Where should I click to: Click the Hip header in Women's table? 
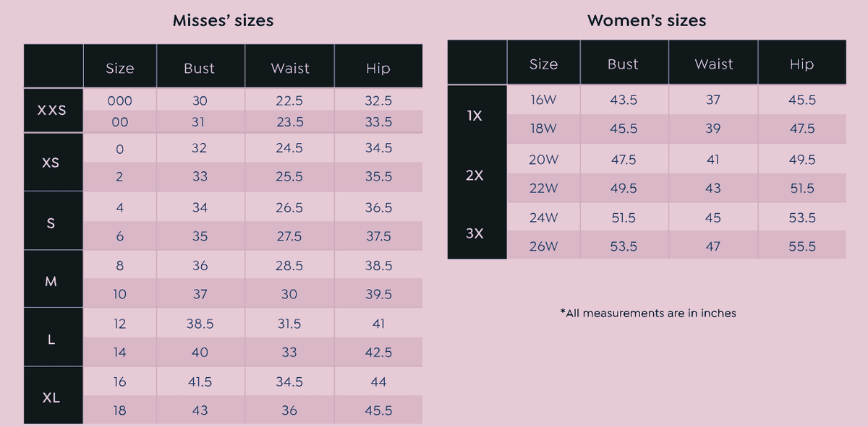click(801, 64)
